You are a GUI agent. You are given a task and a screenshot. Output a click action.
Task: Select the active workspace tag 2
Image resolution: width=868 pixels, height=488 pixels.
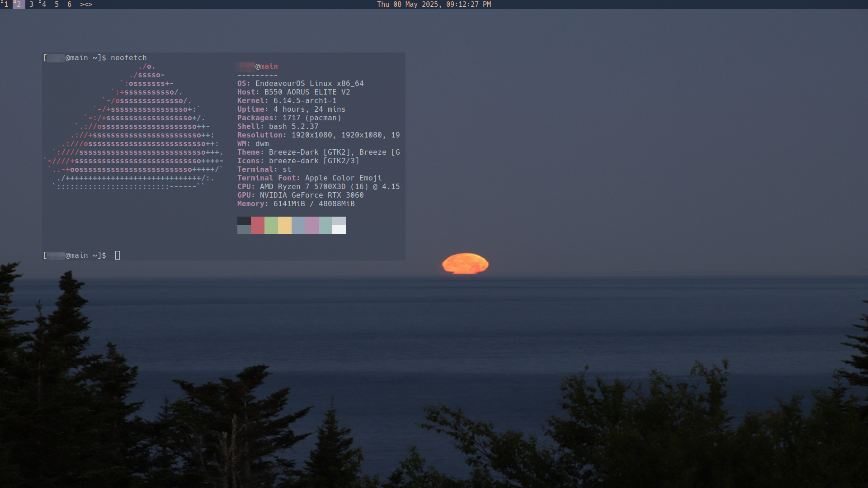point(19,5)
